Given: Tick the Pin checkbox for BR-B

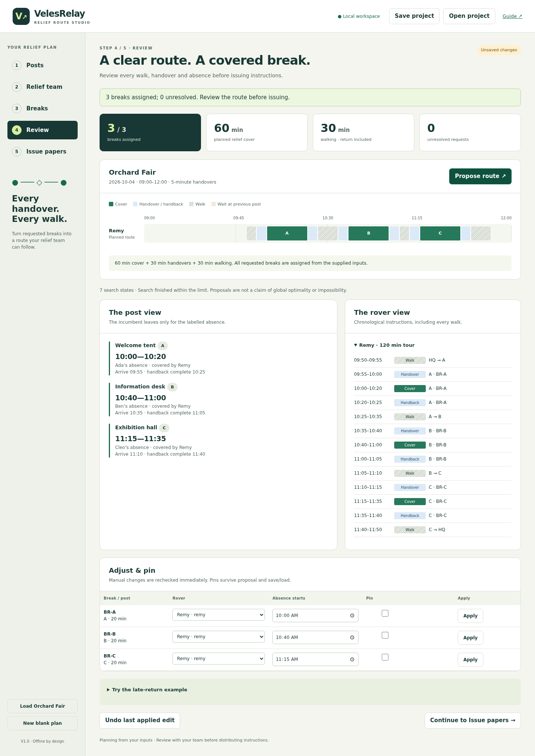Looking at the screenshot, I should point(385,635).
